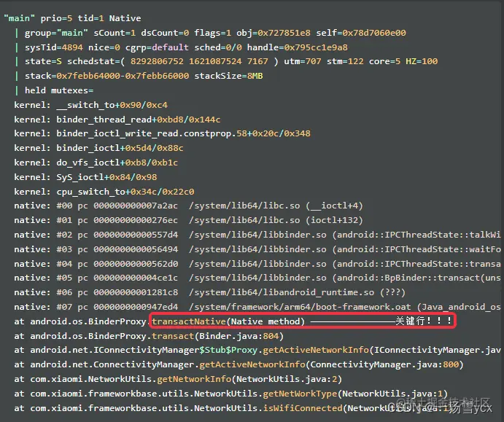Click kernel binder_ioctl+0x5d4/0x88c line

pyautogui.click(x=98, y=148)
